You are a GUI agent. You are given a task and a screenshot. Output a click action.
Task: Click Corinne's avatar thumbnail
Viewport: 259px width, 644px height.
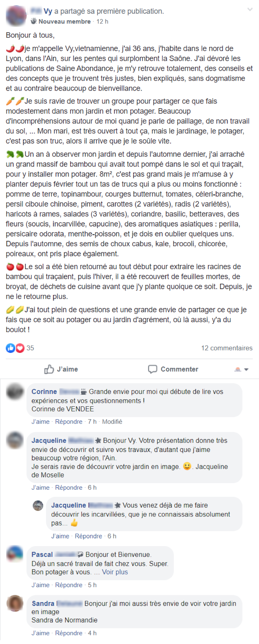15,392
